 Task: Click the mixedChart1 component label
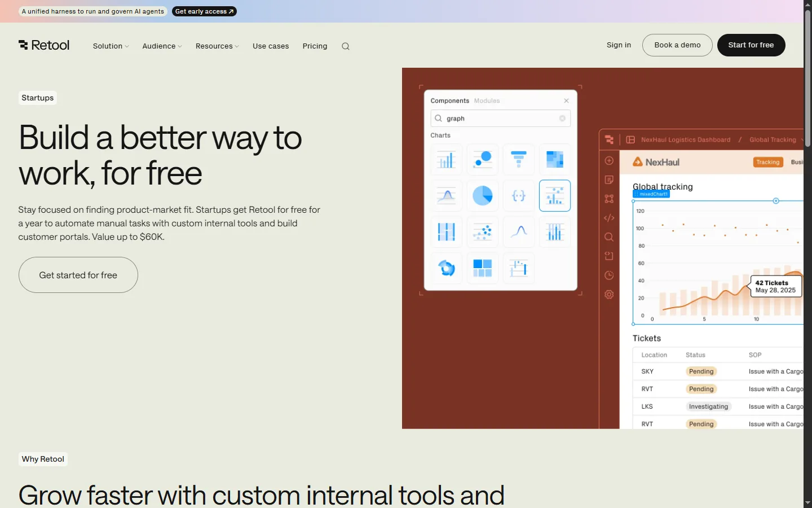651,194
